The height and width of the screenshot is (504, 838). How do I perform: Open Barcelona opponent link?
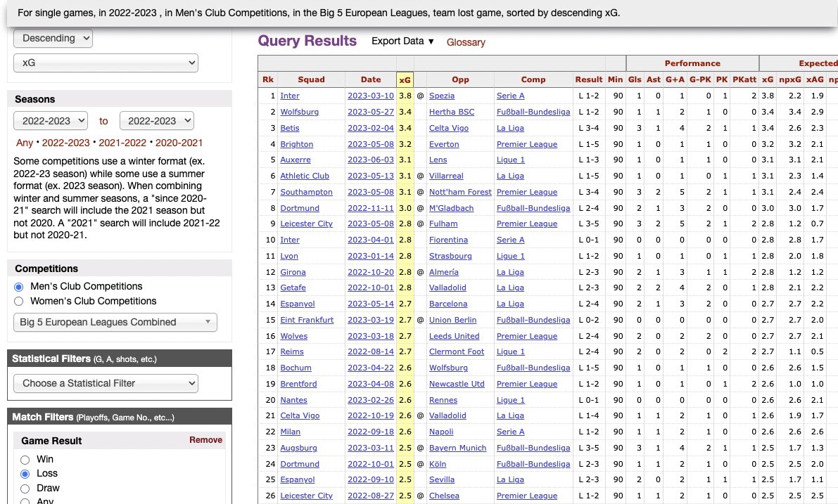click(x=448, y=304)
